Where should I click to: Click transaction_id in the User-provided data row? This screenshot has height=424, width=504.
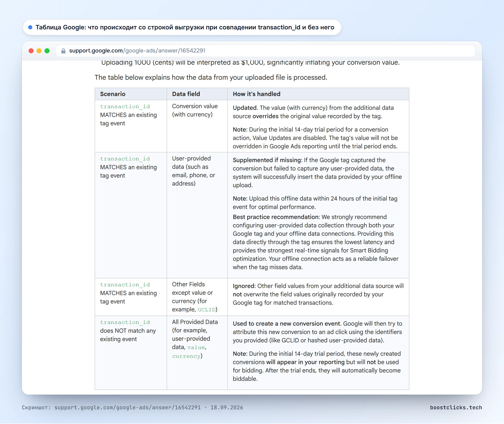[125, 159]
